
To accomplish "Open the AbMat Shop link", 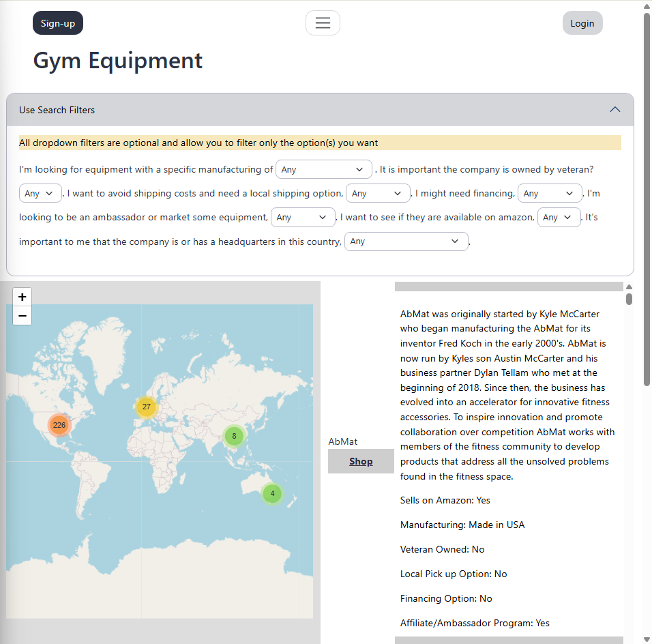I will tap(361, 461).
